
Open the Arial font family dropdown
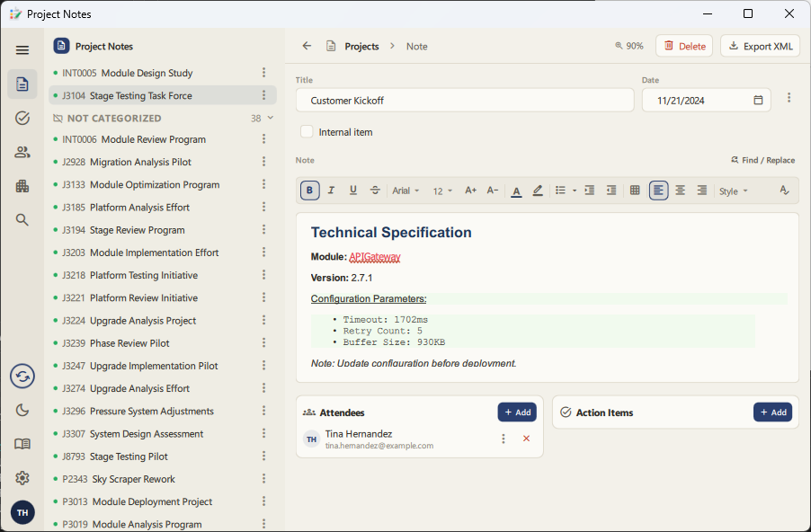coord(405,191)
